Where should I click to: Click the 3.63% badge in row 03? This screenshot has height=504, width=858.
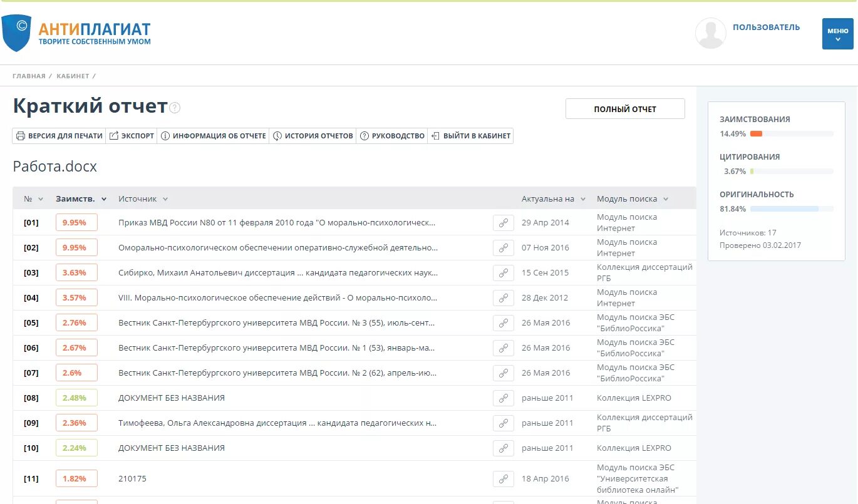[x=76, y=273]
